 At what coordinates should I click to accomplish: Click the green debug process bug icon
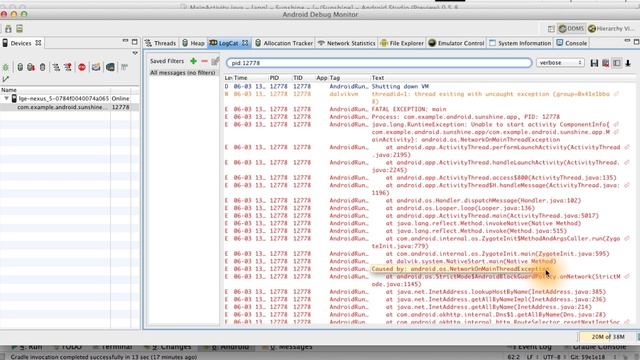pos(6,67)
